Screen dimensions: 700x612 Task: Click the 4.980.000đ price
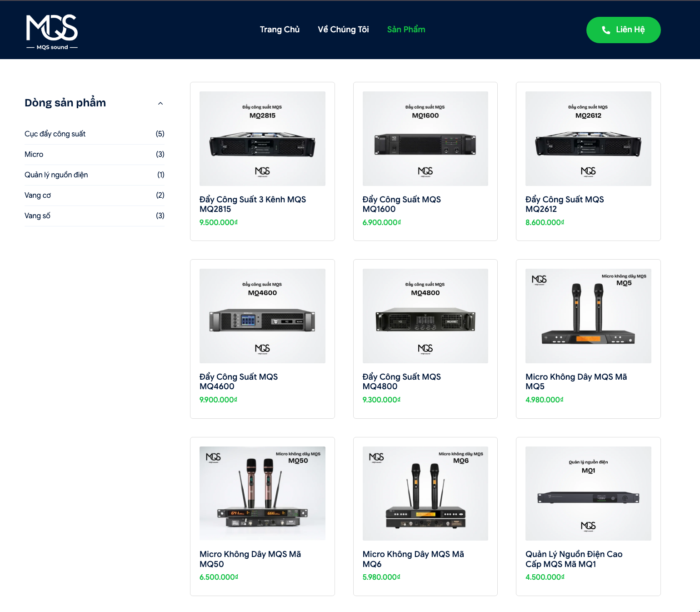coord(545,400)
